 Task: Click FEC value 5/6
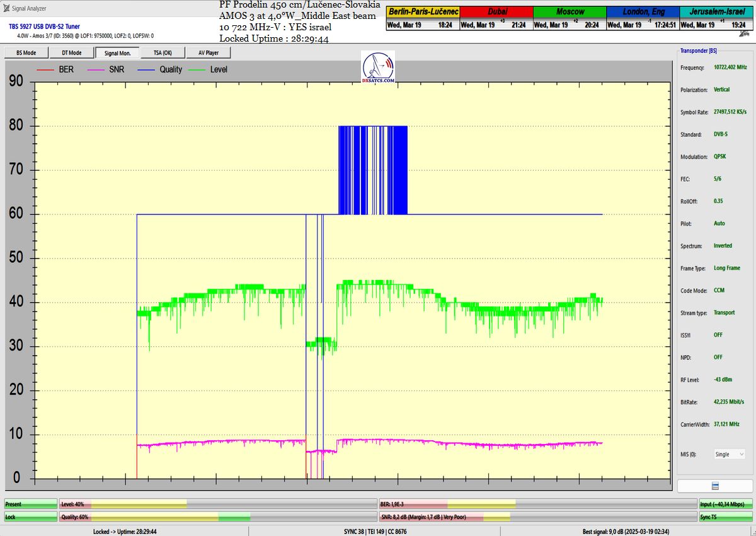point(718,179)
